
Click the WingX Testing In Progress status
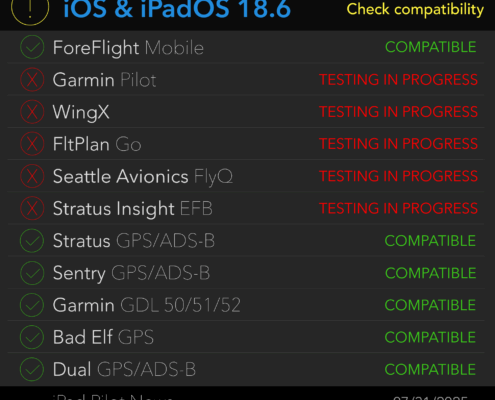398,112
